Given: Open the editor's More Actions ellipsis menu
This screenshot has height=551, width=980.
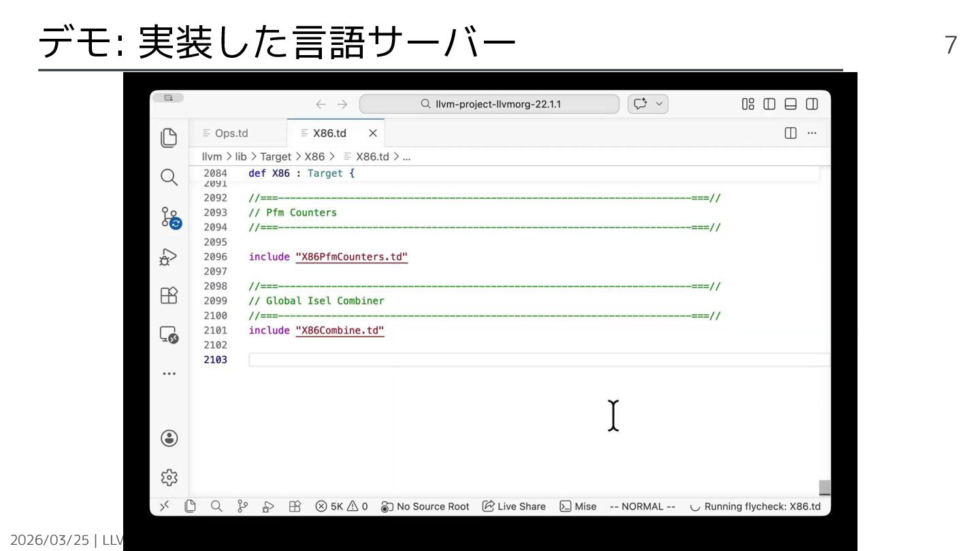Looking at the screenshot, I should tap(812, 133).
